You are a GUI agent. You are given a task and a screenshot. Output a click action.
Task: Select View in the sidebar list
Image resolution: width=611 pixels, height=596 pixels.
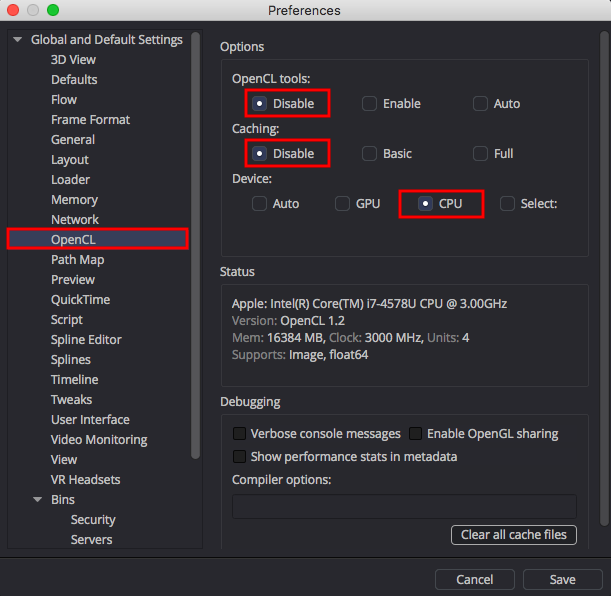64,460
